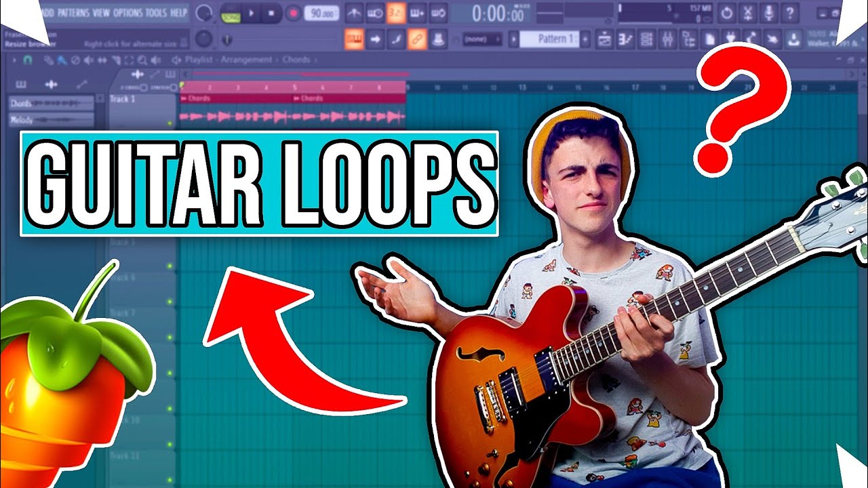This screenshot has width=868, height=488.
Task: Click the arrow left of Pattern 1
Action: tap(514, 39)
